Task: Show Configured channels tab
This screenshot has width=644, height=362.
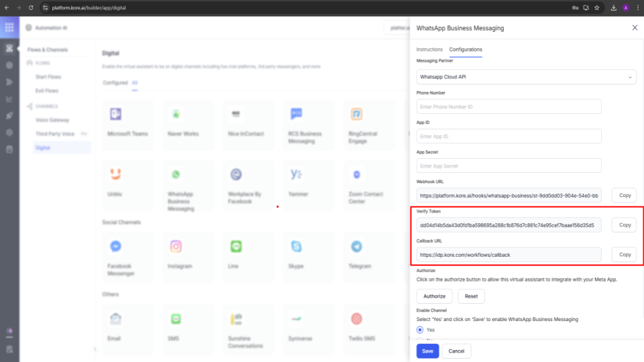Action: (115, 82)
